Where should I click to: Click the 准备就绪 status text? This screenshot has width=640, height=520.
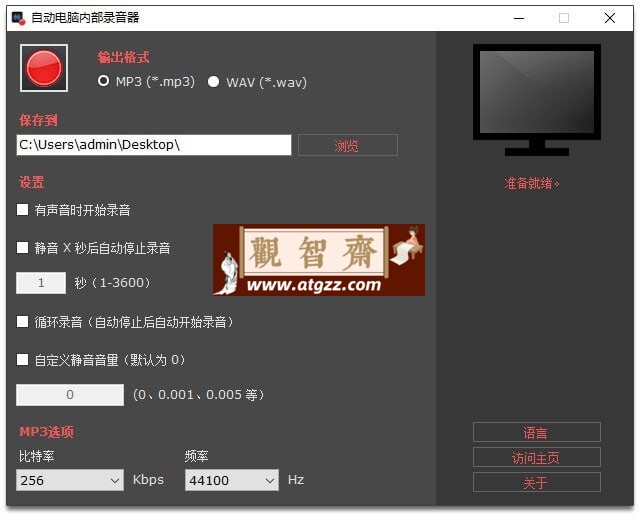pyautogui.click(x=532, y=183)
